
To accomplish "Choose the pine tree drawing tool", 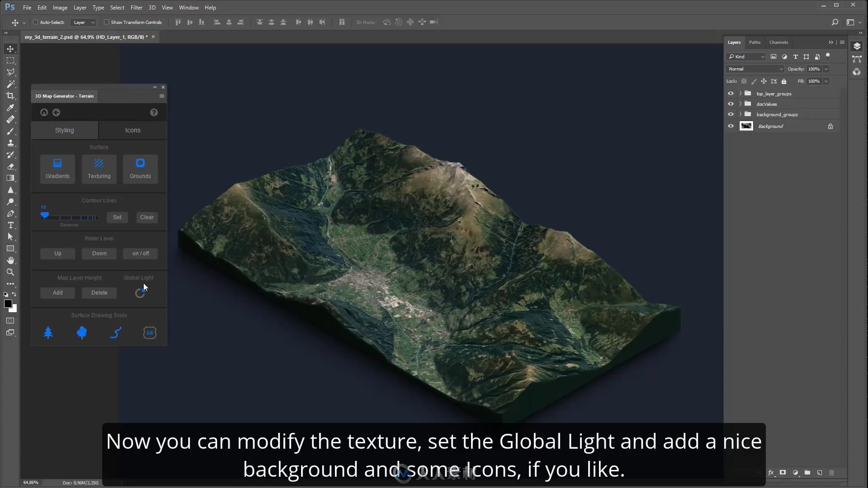I will (x=48, y=333).
